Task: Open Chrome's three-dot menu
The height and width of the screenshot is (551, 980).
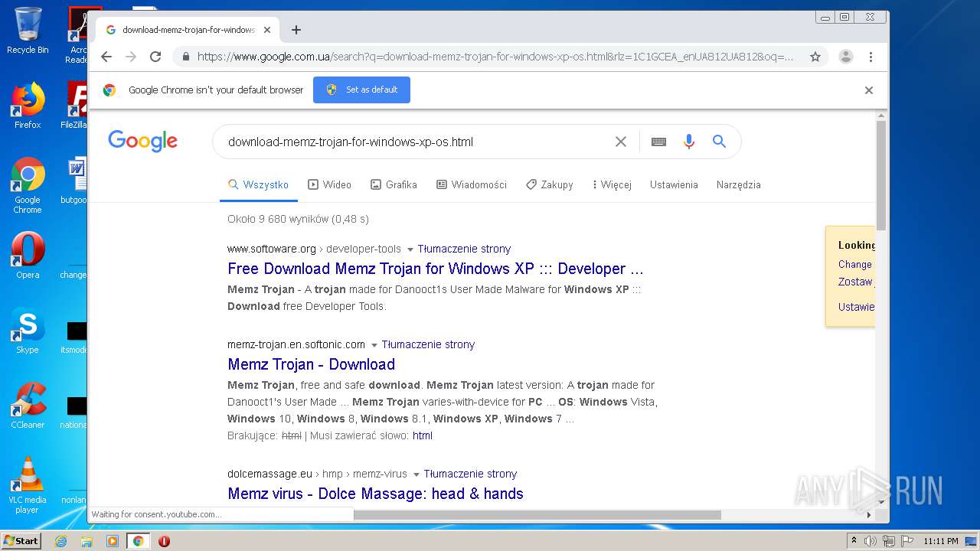Action: (871, 57)
